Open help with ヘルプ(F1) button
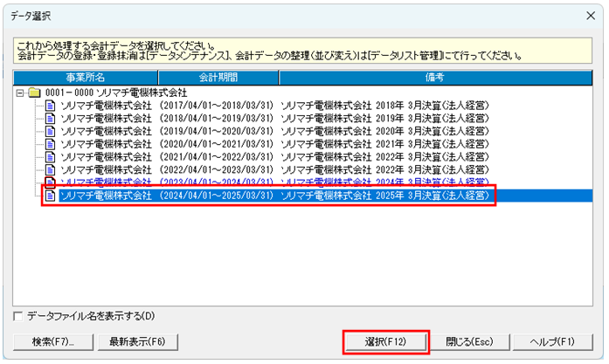This screenshot has height=364, width=609. [x=553, y=342]
